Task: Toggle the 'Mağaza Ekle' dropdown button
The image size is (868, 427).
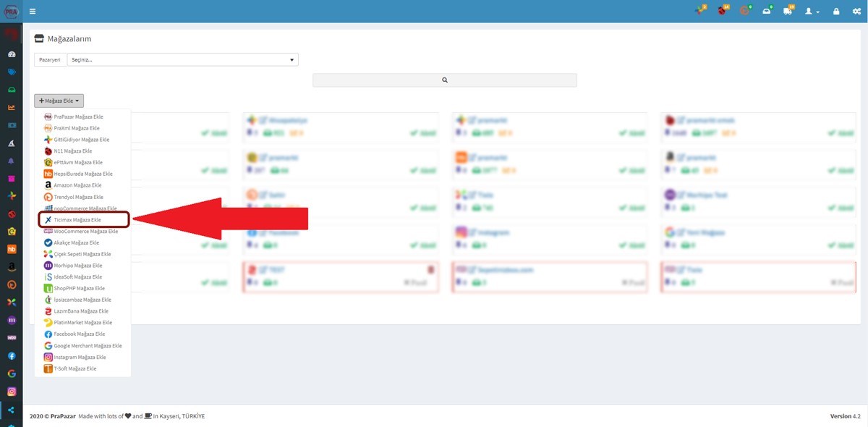Action: click(59, 101)
